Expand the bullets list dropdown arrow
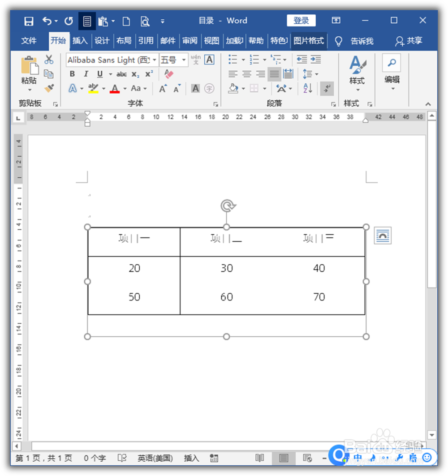Viewport: 448px width, 476px height. [243, 60]
